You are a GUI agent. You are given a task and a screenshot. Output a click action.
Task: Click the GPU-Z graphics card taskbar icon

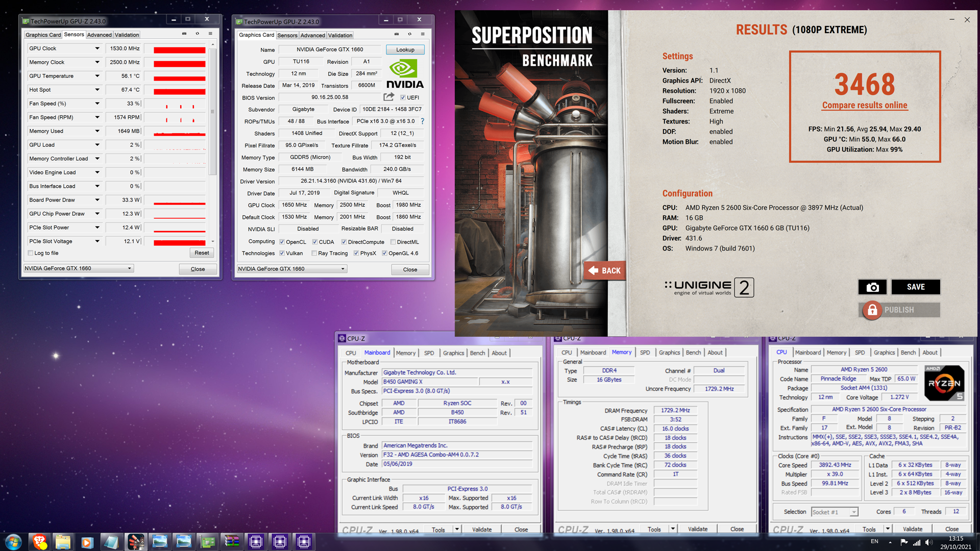coord(208,542)
